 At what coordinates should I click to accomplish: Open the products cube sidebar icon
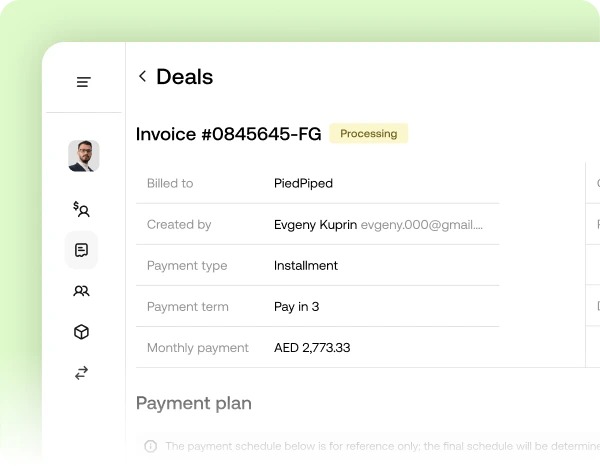point(82,332)
